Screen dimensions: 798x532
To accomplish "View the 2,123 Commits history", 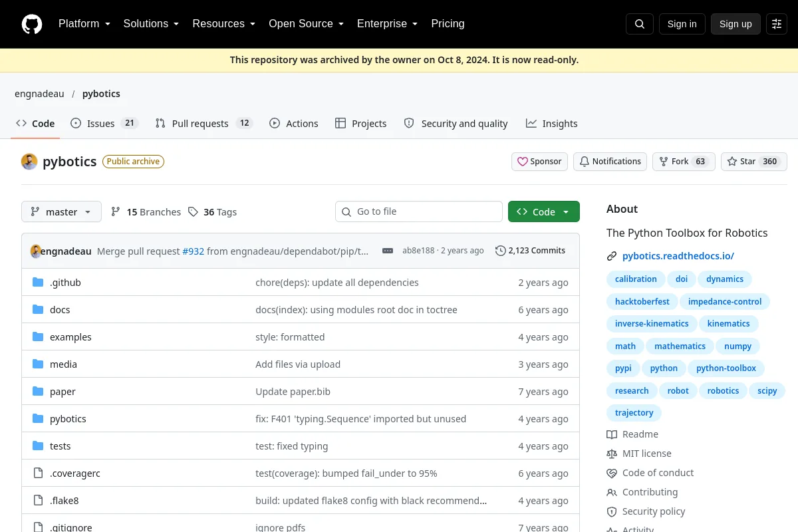I will coord(531,251).
